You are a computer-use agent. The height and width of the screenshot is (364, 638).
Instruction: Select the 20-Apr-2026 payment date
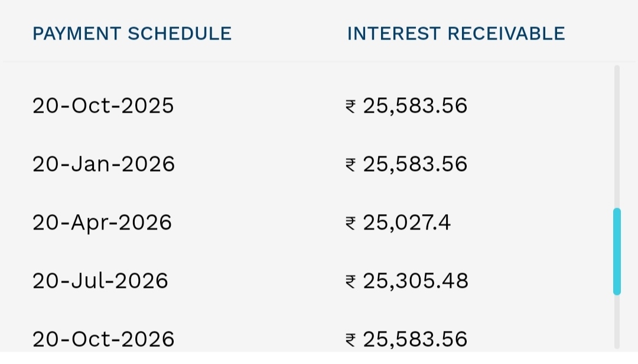tap(102, 222)
